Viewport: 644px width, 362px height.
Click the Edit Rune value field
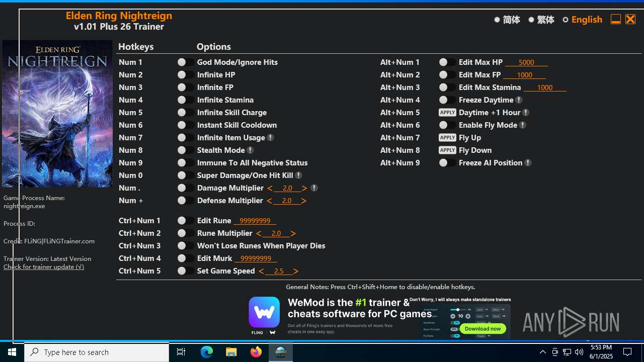click(255, 221)
